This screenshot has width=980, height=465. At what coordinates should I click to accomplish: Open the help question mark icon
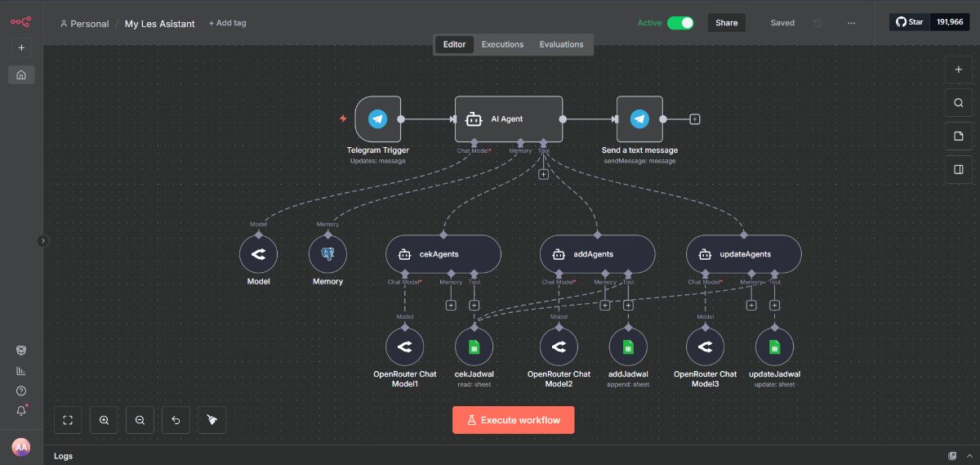(21, 391)
